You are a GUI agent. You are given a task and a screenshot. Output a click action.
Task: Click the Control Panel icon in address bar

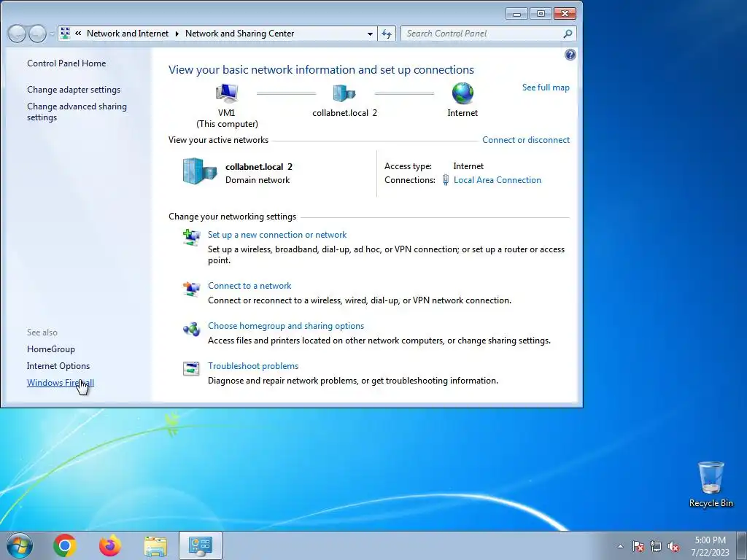pyautogui.click(x=65, y=34)
